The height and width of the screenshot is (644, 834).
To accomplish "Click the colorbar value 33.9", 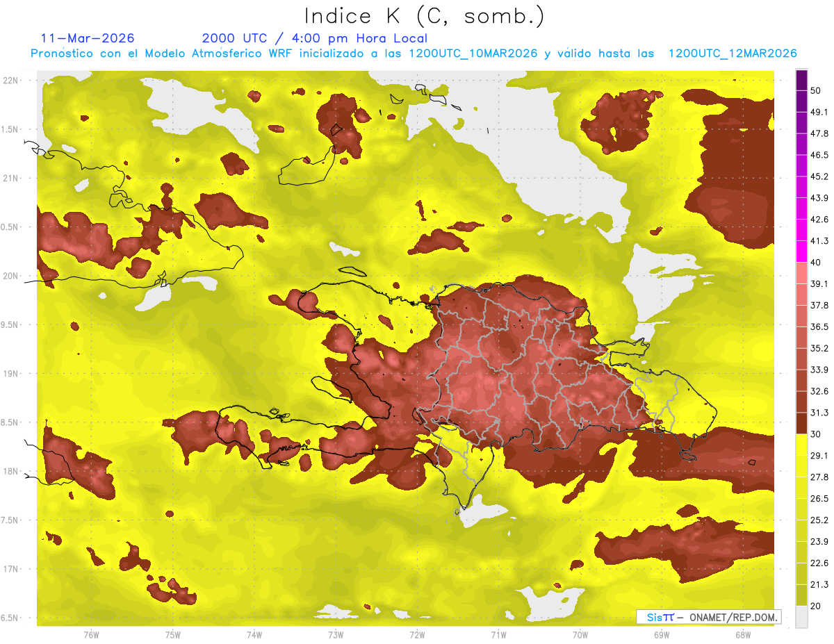I will (x=819, y=370).
